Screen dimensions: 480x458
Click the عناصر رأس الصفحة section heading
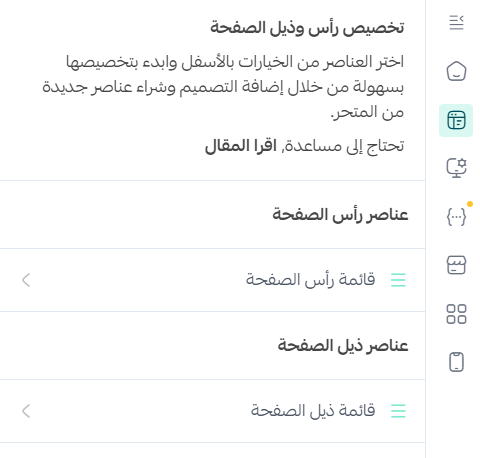[340, 214]
